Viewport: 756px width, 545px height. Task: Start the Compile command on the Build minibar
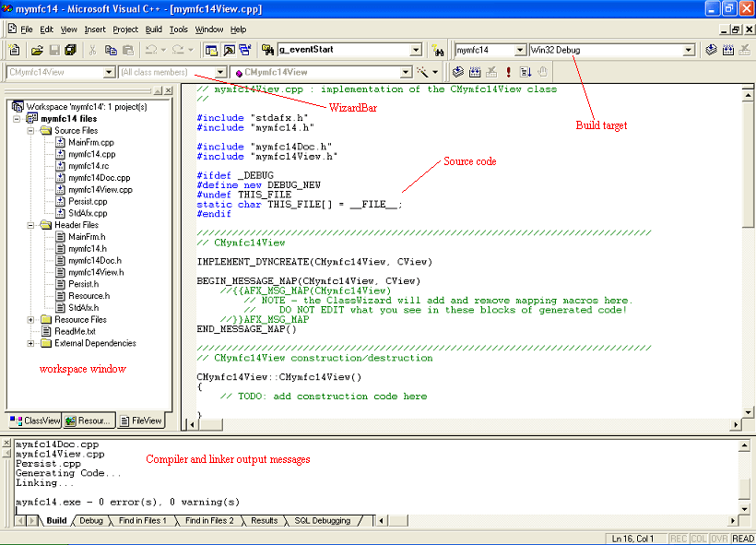coord(457,71)
